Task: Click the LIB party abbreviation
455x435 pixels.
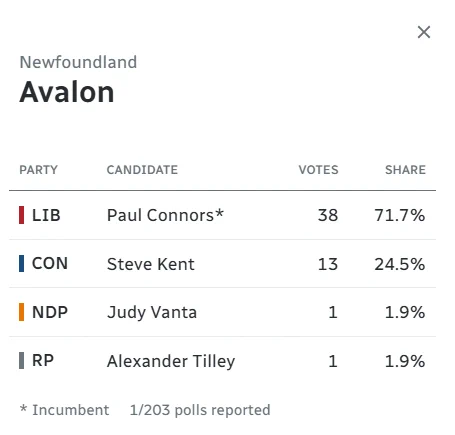Action: [x=46, y=215]
